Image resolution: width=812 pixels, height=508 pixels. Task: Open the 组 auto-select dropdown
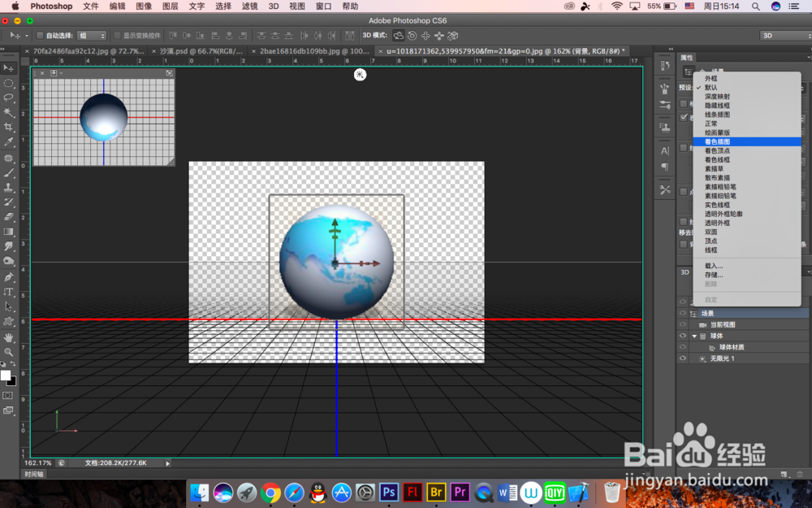pos(92,36)
